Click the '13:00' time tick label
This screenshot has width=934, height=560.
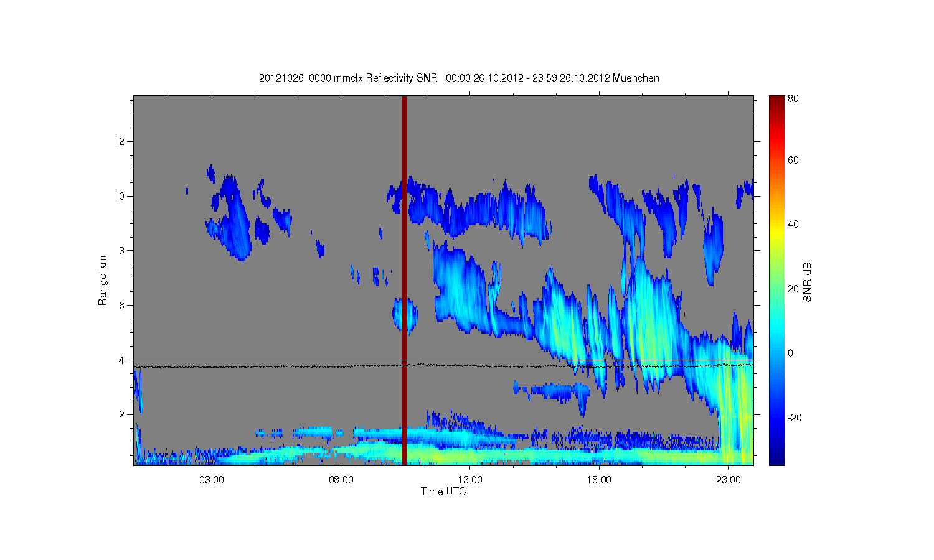coord(470,480)
